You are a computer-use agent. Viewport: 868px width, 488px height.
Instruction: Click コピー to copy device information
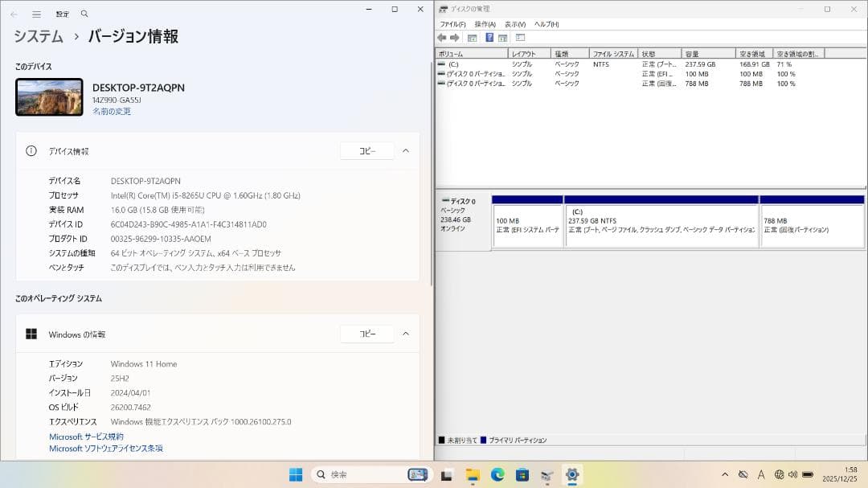[x=366, y=150]
